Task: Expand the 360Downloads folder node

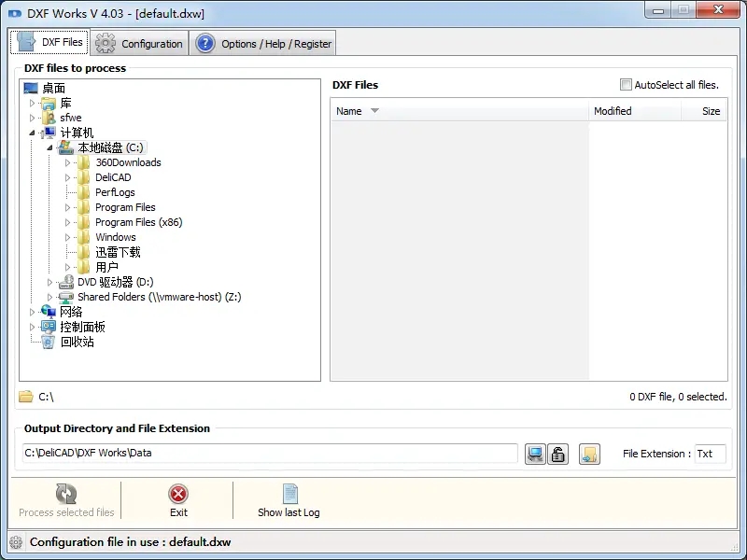Action: [x=67, y=162]
